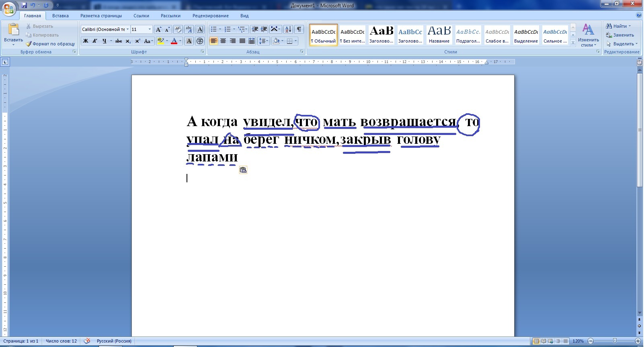This screenshot has width=644, height=347.
Task: Toggle bold formatting
Action: (85, 41)
